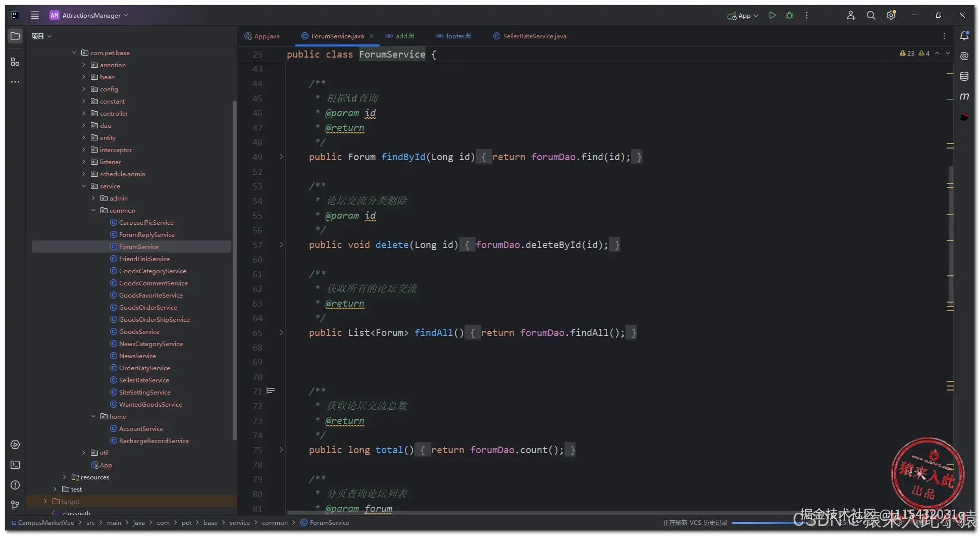Viewport: 980px width, 536px height.
Task: Open the Git version control tool window
Action: (15, 505)
